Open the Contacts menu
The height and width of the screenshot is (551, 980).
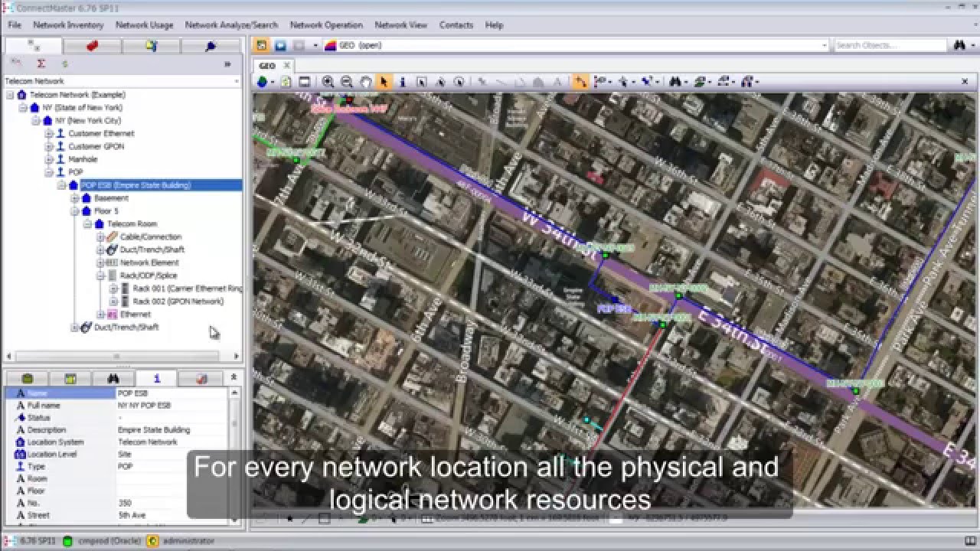coord(456,25)
